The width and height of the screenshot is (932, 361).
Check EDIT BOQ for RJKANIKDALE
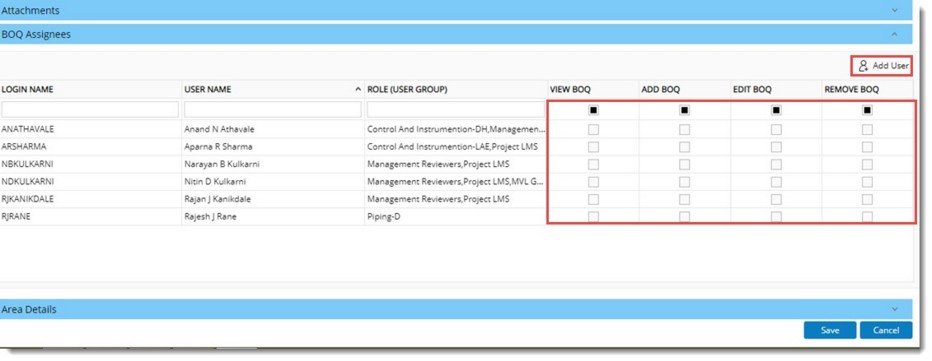click(776, 199)
